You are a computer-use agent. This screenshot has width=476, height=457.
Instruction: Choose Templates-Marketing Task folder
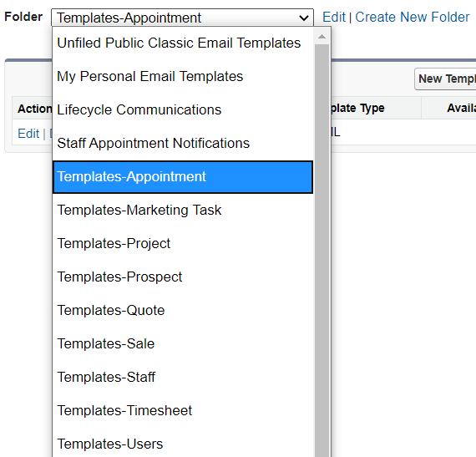click(183, 211)
